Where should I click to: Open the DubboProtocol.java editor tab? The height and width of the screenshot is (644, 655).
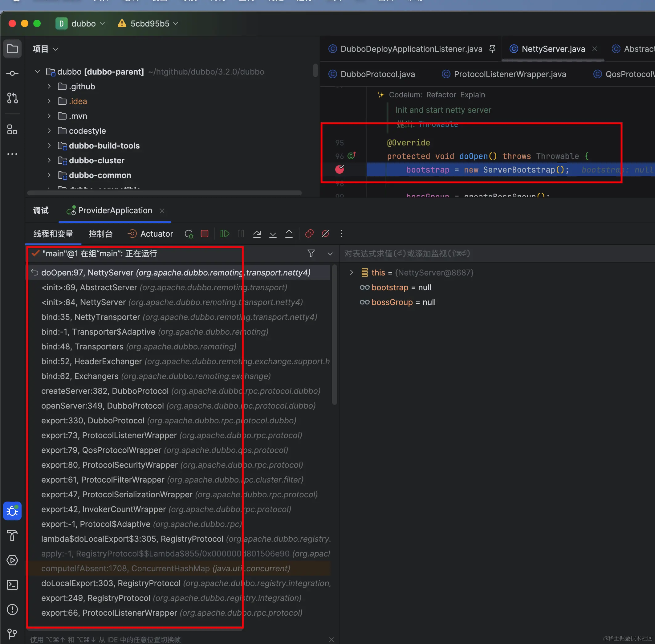[x=377, y=74]
